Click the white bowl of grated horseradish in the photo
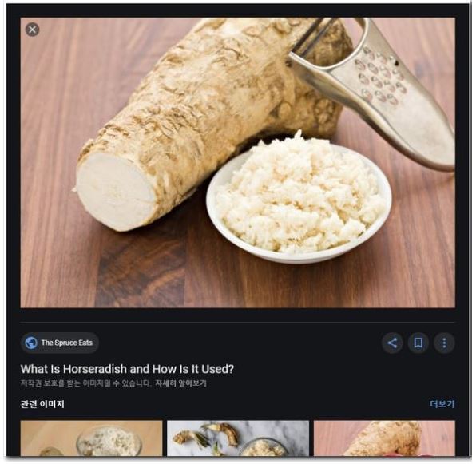 pos(299,200)
